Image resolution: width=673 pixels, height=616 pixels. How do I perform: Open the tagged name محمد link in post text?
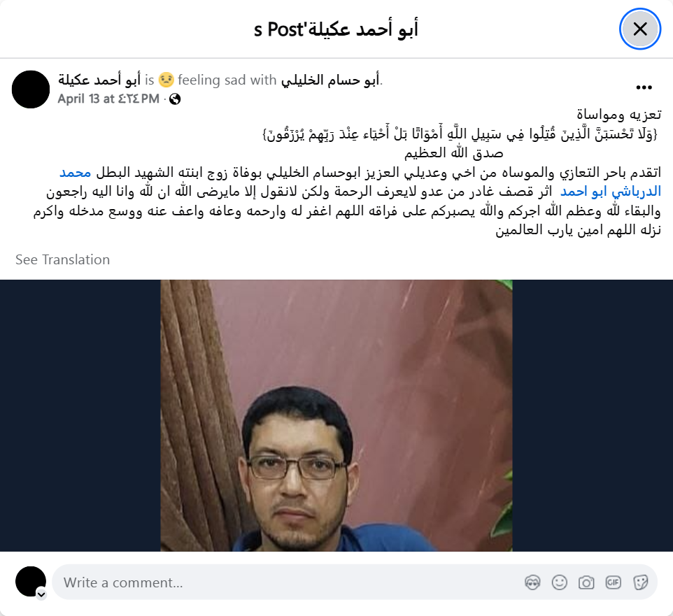(75, 173)
